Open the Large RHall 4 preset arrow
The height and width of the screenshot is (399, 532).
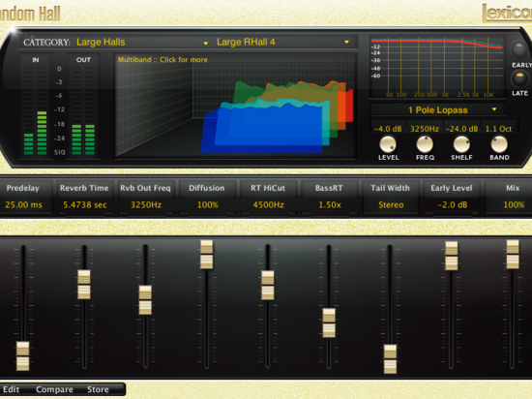(346, 42)
